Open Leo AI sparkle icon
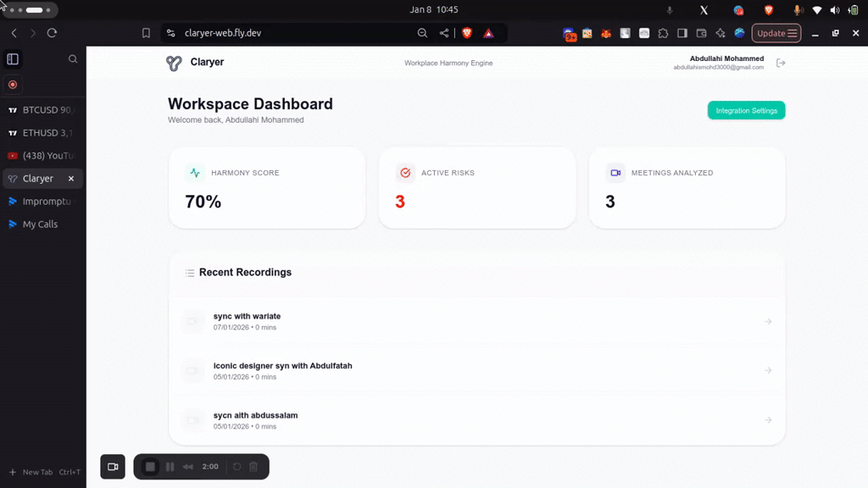Image resolution: width=868 pixels, height=488 pixels. pos(721,33)
